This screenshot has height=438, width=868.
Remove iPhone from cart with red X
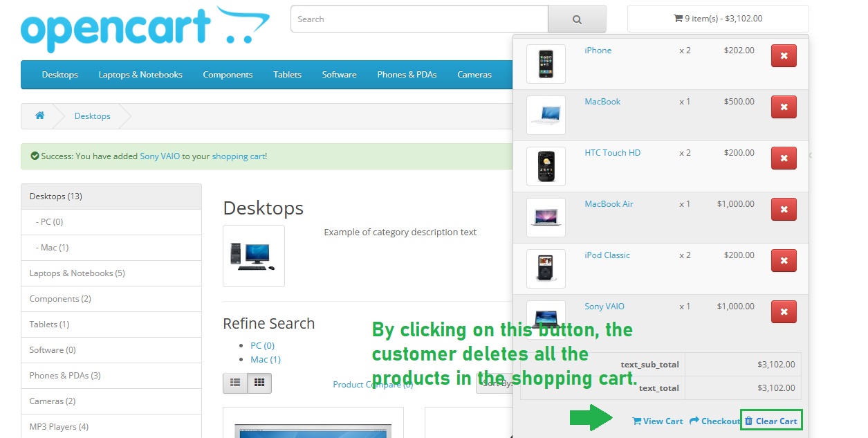click(x=784, y=56)
